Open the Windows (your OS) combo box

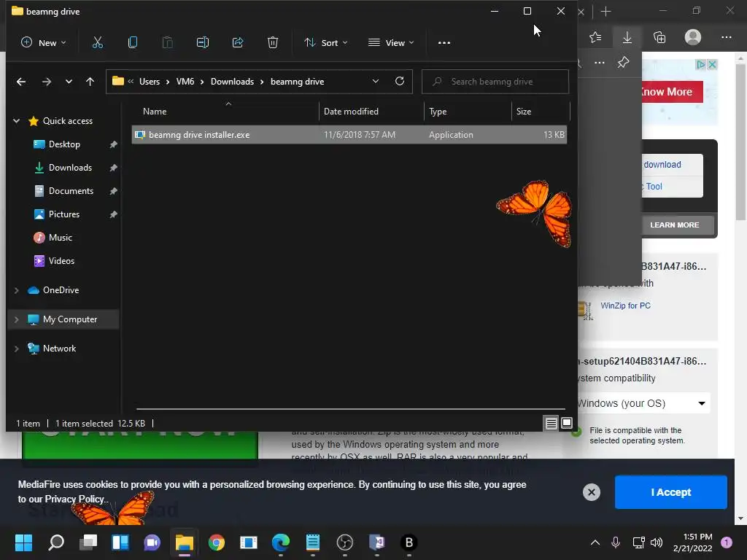click(643, 403)
